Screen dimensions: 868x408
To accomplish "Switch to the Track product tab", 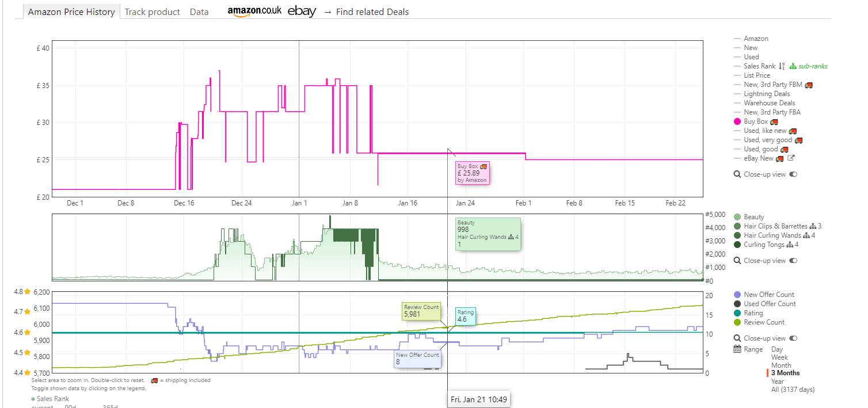I will (x=152, y=12).
